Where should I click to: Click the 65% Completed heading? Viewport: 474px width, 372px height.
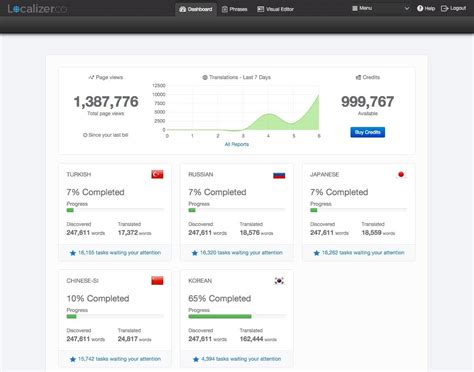[220, 299]
